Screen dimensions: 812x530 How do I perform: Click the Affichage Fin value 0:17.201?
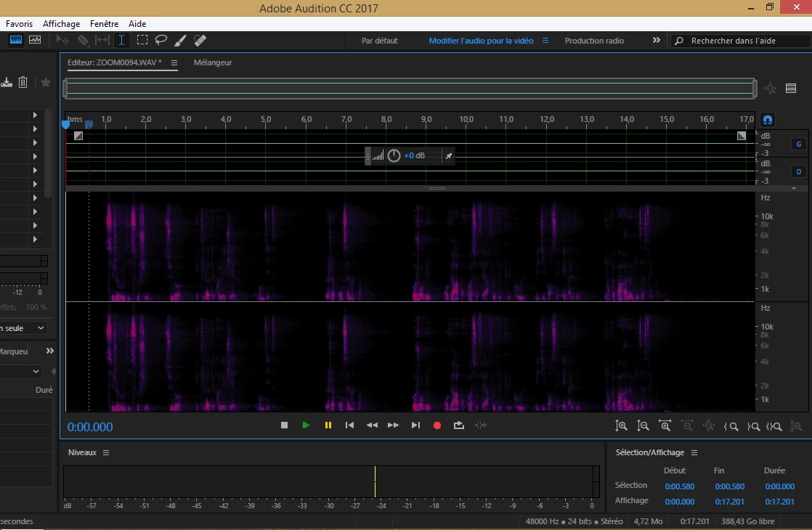tap(729, 502)
